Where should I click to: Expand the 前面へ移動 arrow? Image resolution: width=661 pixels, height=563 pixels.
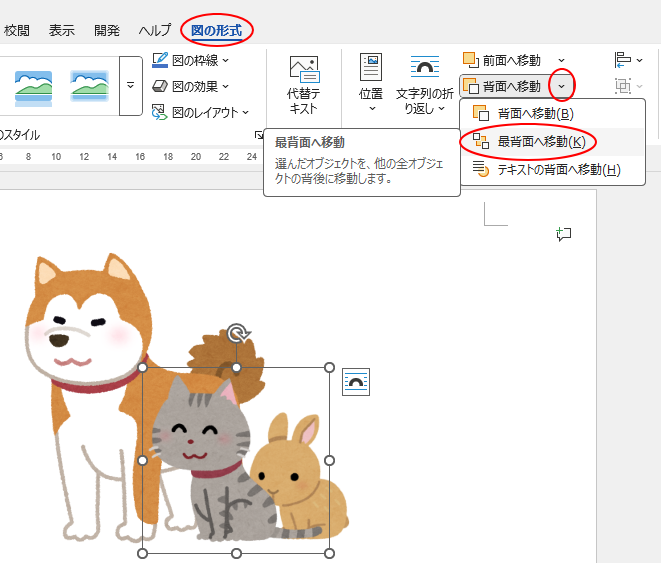[562, 61]
